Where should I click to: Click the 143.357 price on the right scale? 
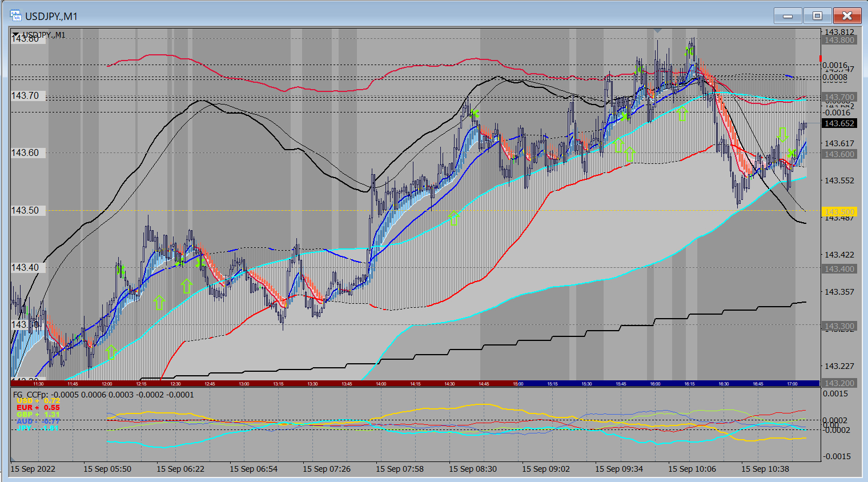[839, 292]
